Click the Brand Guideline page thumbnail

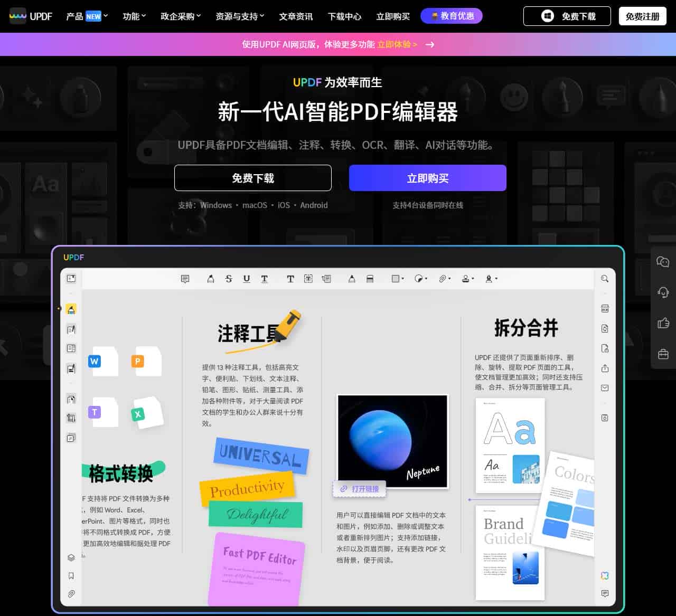pyautogui.click(x=510, y=553)
